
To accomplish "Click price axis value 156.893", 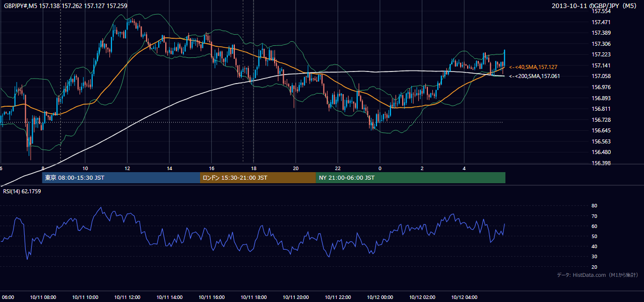I will 601,98.
